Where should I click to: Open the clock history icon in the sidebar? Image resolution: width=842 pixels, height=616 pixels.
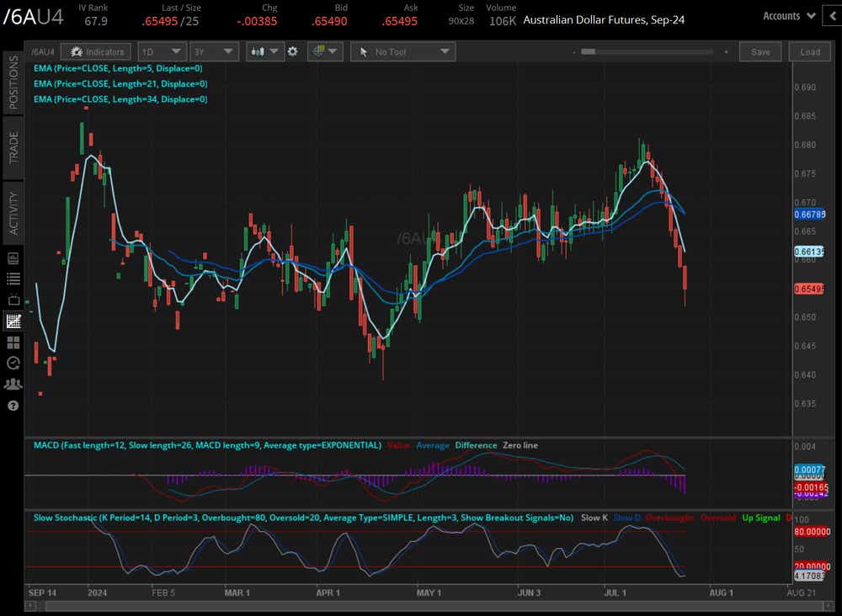11,363
